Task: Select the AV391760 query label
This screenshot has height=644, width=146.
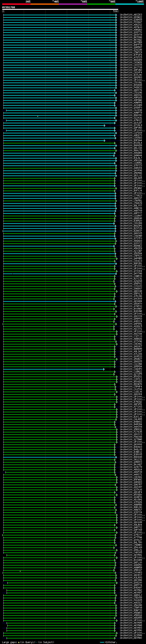Action: tap(8, 7)
